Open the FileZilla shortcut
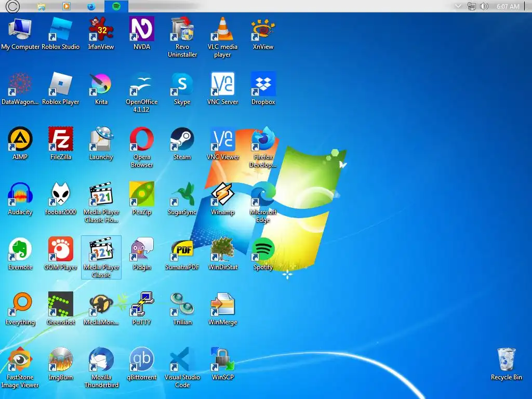The height and width of the screenshot is (399, 532). pos(60,143)
